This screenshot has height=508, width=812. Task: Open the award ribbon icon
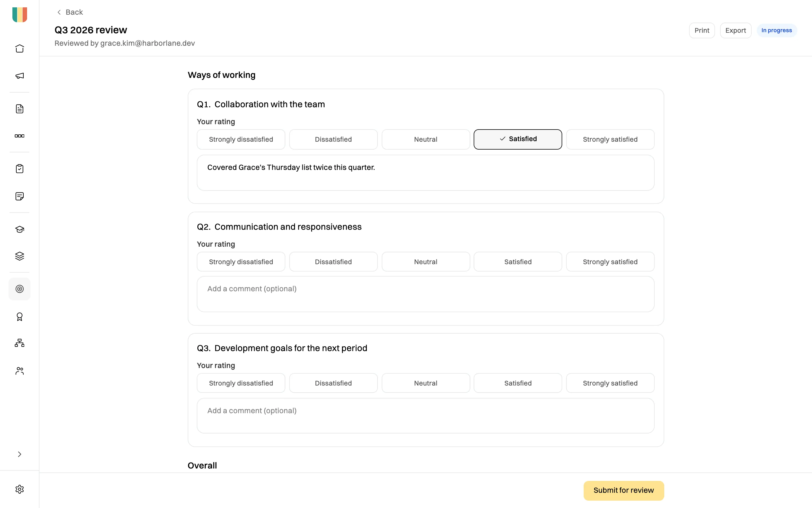pos(19,316)
